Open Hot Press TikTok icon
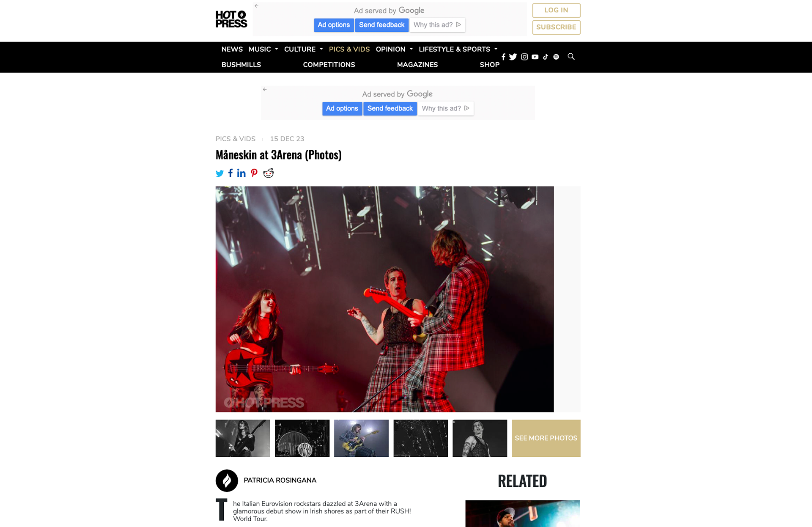Screen dimensions: 812x527 click(546, 57)
